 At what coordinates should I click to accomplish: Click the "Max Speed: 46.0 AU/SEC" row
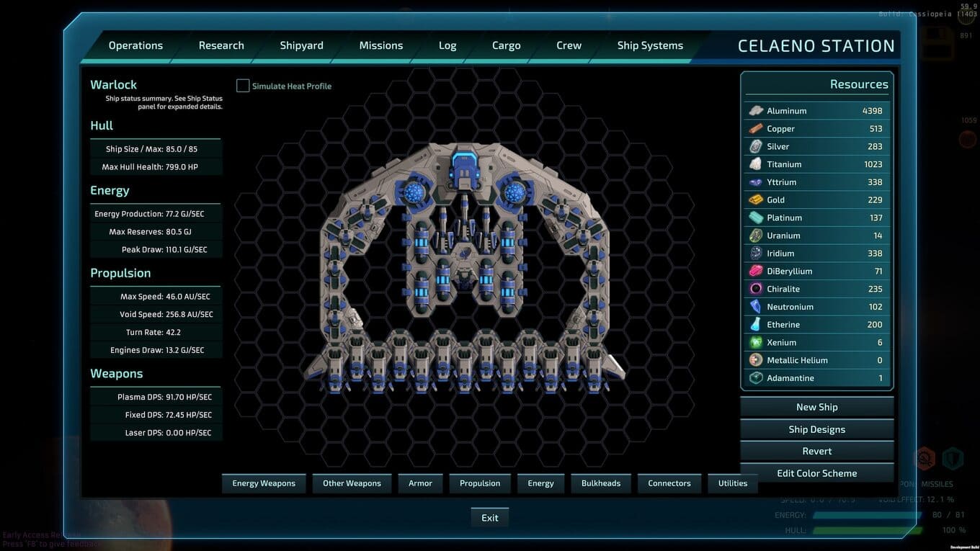[x=156, y=297]
